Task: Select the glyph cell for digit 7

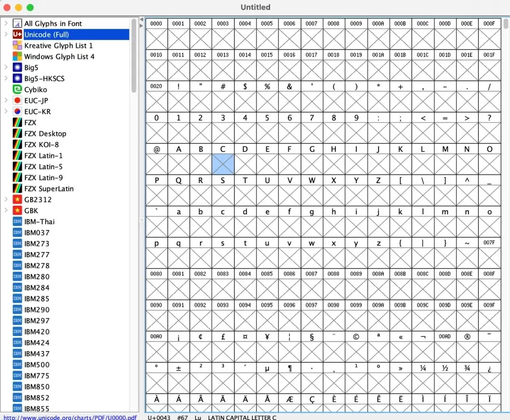Action: coord(311,128)
